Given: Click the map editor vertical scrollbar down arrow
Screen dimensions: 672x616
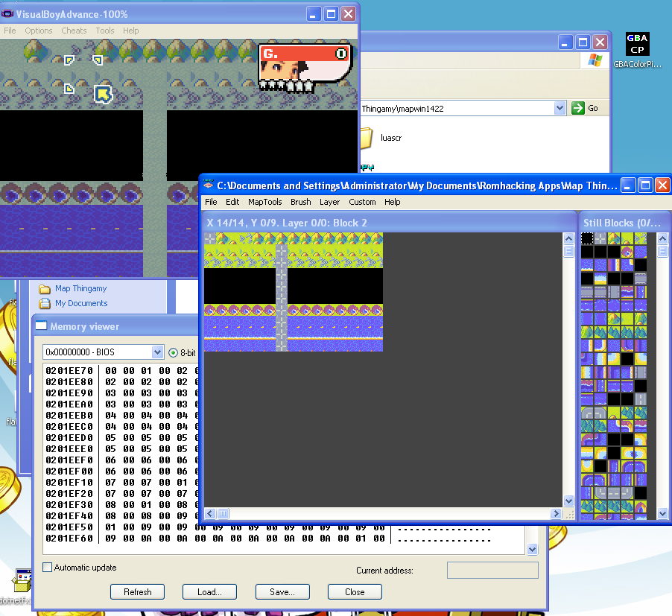Looking at the screenshot, I should click(568, 501).
